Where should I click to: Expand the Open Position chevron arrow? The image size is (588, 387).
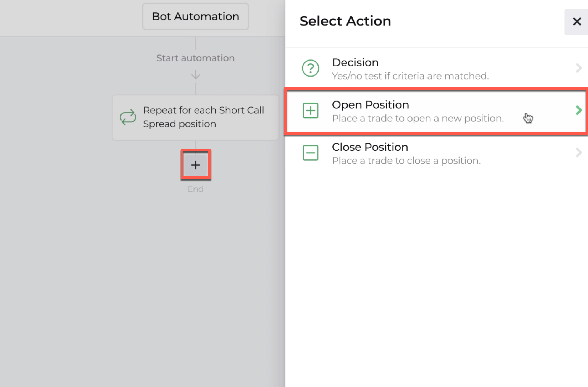click(x=579, y=110)
